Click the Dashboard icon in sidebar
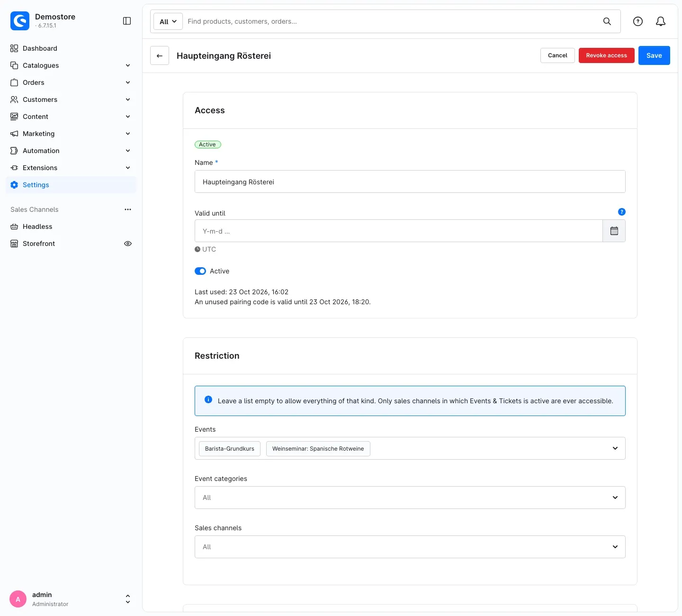Viewport: 682px width, 616px height. tap(14, 48)
